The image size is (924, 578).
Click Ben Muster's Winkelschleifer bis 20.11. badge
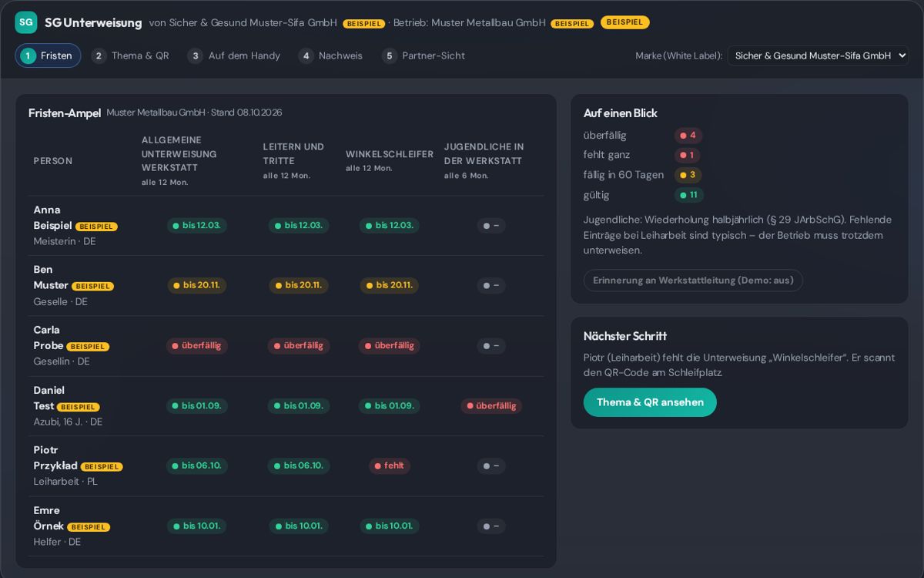pyautogui.click(x=389, y=285)
